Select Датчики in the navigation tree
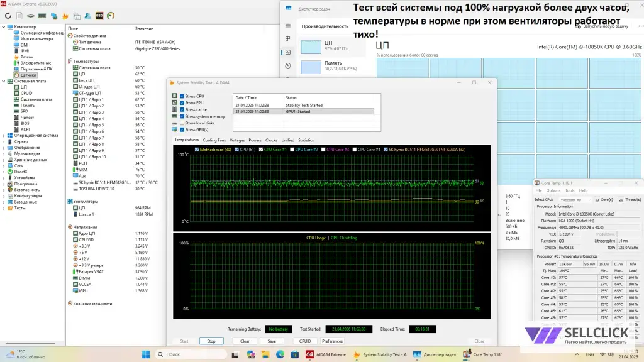This screenshot has width=644, height=362. coord(28,75)
